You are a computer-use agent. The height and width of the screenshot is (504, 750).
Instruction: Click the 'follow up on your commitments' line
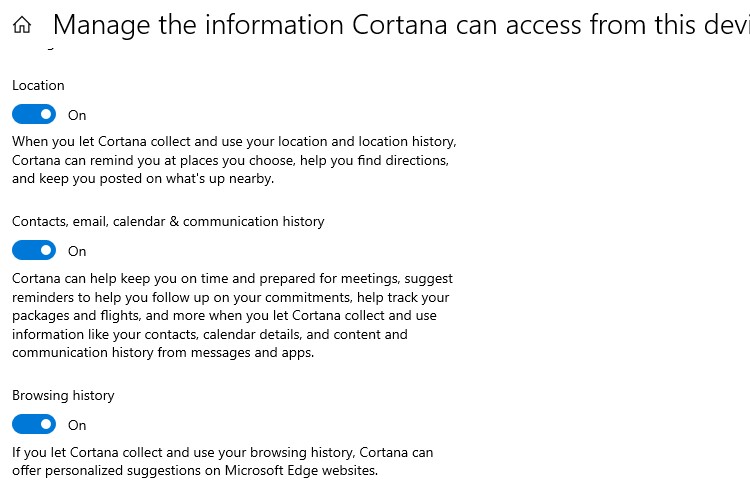tap(231, 297)
